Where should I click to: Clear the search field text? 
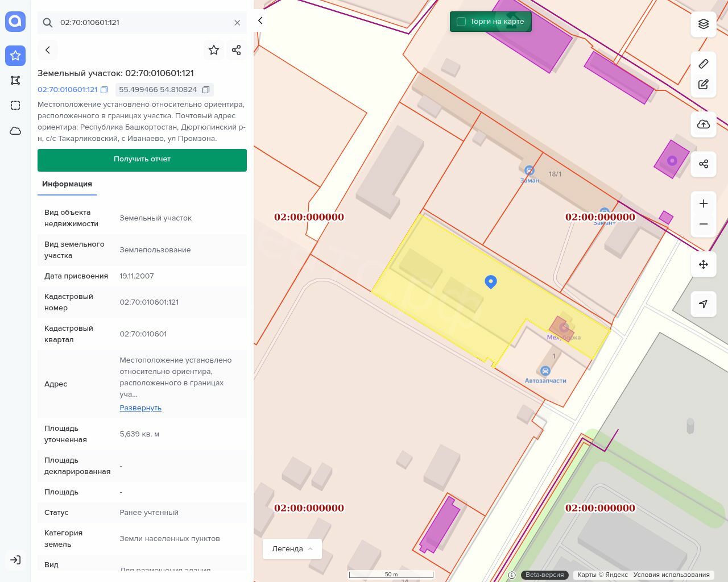(x=237, y=23)
